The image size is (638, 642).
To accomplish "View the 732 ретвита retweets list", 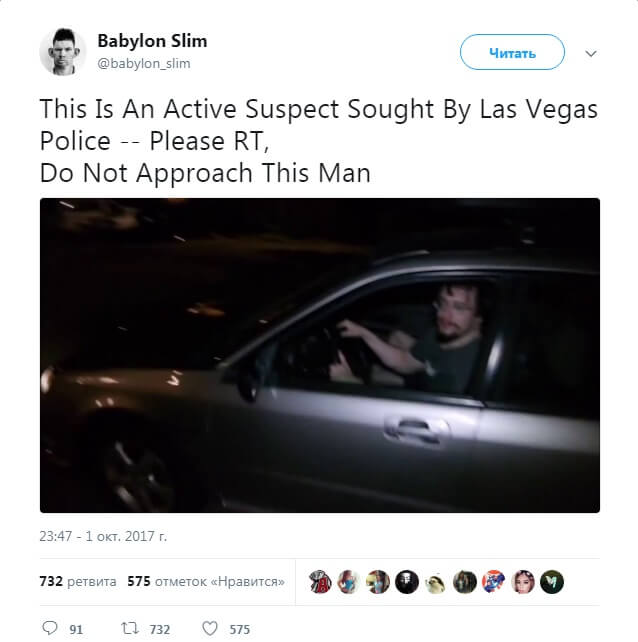I will (x=78, y=581).
